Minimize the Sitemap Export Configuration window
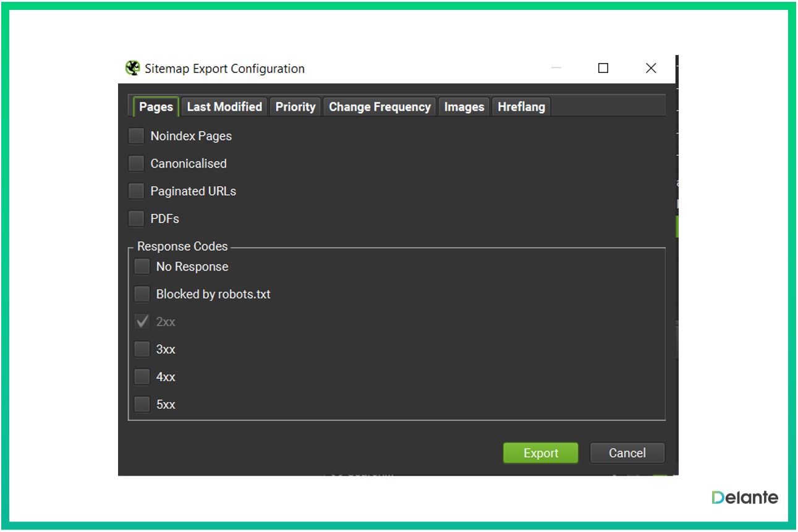Image resolution: width=798 pixels, height=532 pixels. coord(556,68)
